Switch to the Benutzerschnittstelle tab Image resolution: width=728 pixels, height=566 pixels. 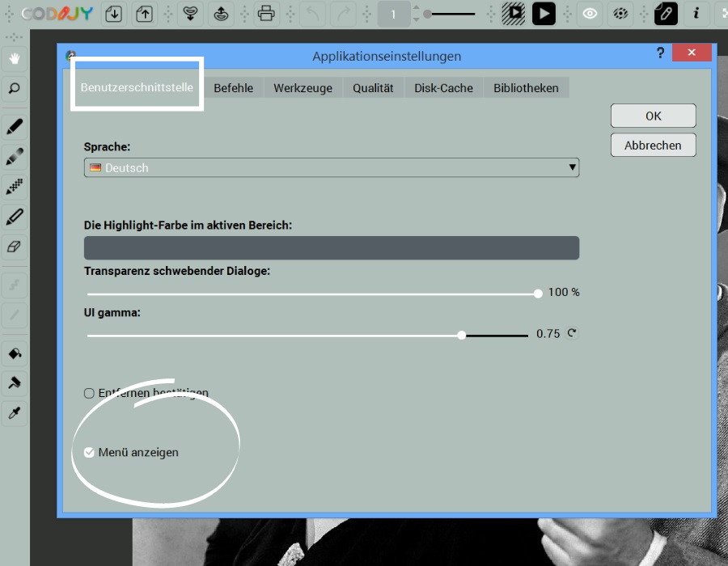[x=137, y=87]
